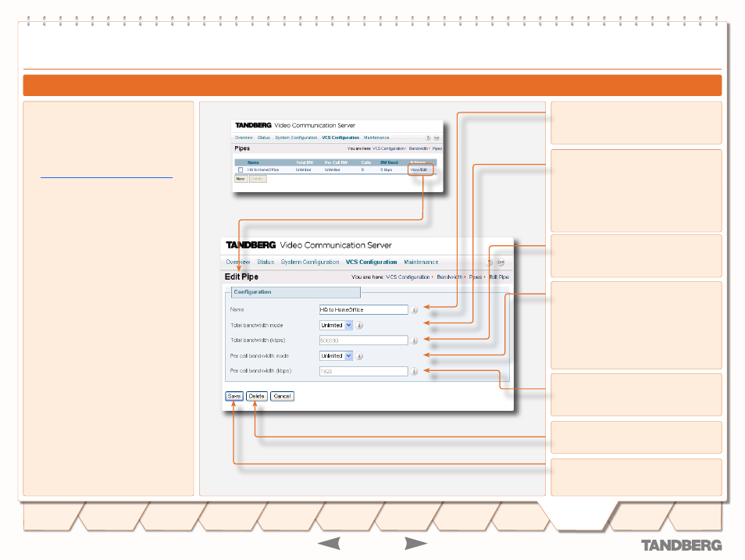Click info icon beside Total bandwidth mode
This screenshot has height=560, width=745.
tap(360, 326)
